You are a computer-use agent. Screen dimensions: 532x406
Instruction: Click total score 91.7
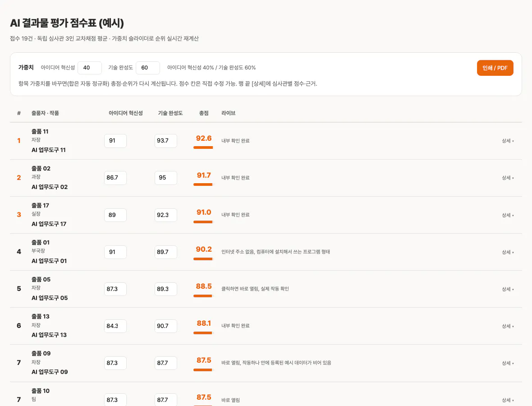coord(204,175)
